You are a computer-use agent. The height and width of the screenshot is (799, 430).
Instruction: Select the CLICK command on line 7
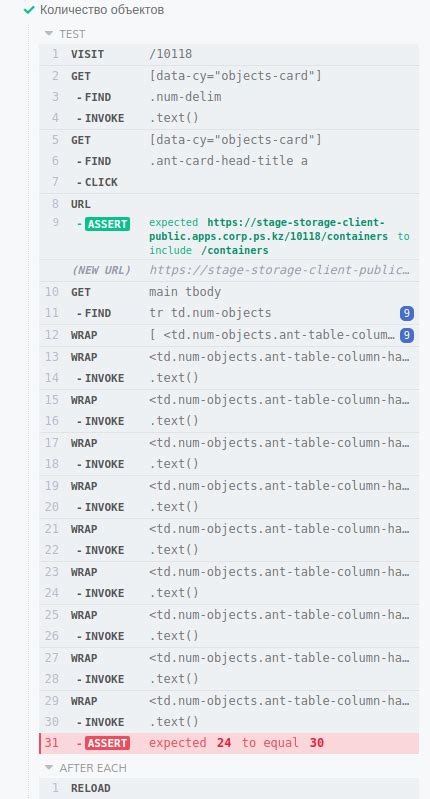point(229,182)
